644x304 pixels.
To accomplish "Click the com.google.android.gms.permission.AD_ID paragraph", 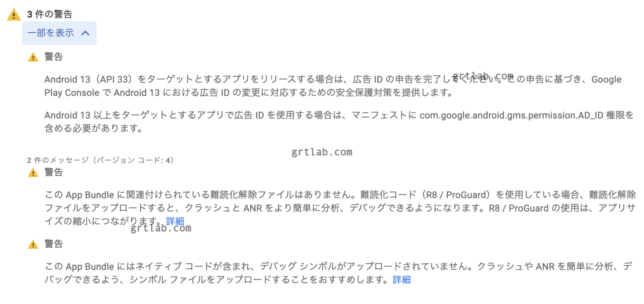I will (x=339, y=122).
